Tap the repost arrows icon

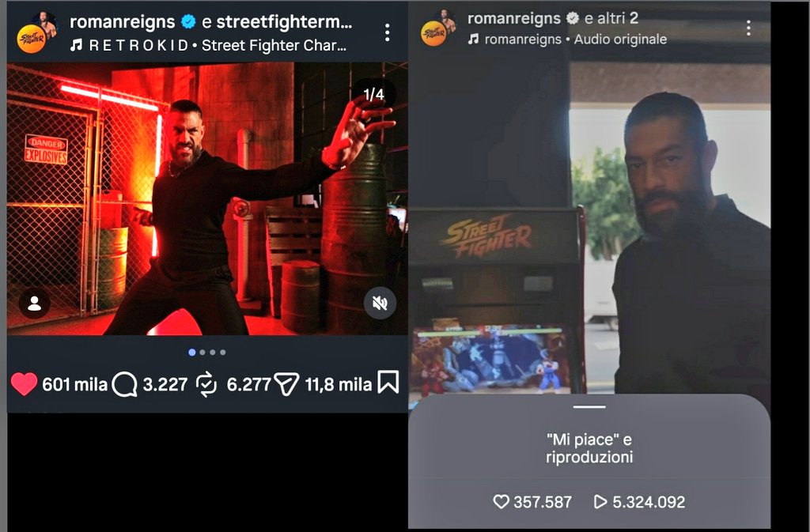[206, 384]
